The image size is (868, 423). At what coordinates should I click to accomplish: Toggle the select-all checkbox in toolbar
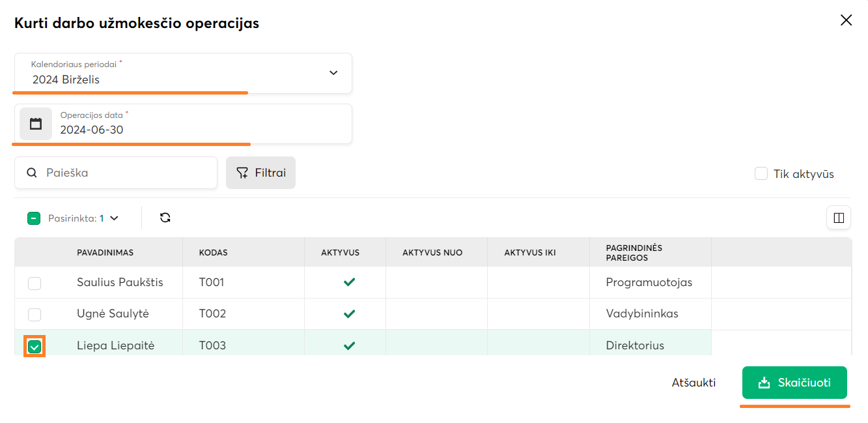pos(35,218)
